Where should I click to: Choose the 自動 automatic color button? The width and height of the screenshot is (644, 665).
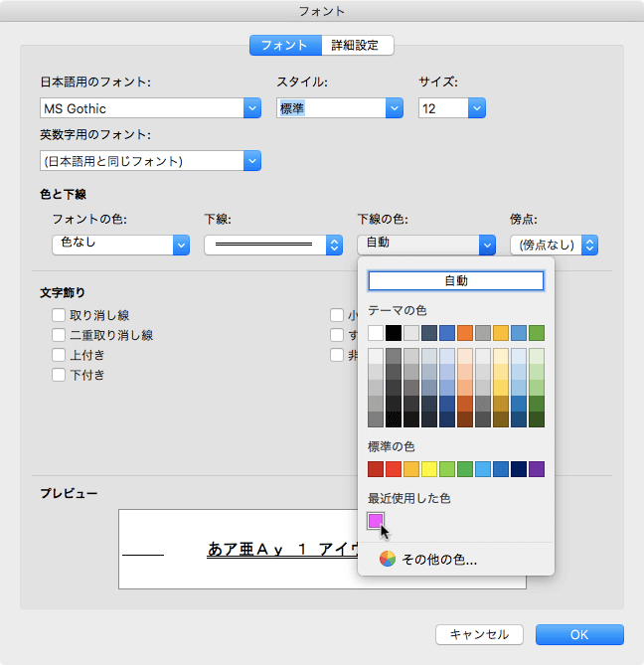[x=456, y=281]
